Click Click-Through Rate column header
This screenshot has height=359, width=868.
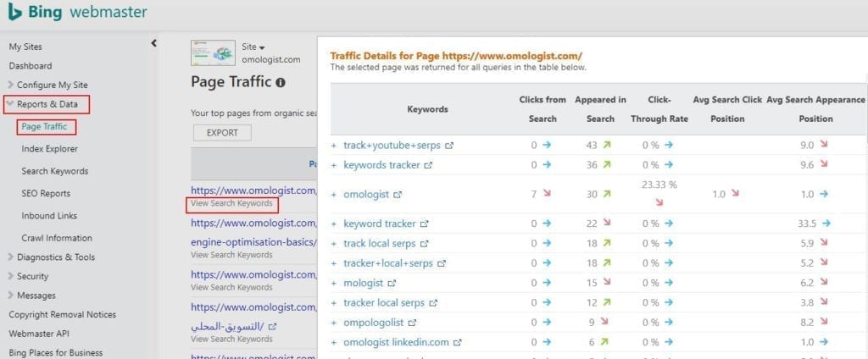[659, 109]
